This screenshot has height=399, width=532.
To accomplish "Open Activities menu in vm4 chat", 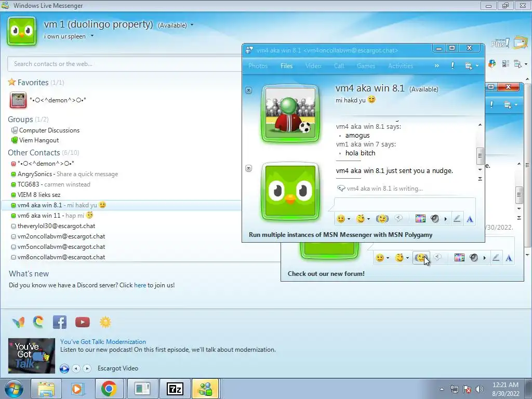I will 401,66.
